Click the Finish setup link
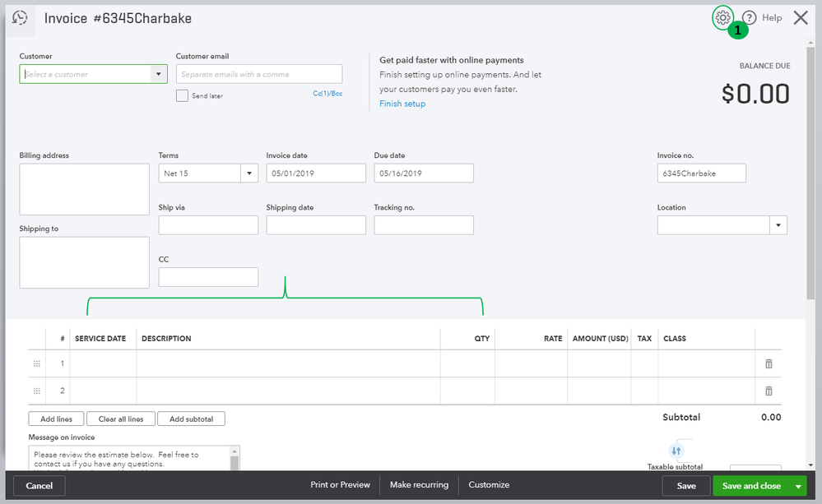Image resolution: width=822 pixels, height=504 pixels. pos(402,104)
